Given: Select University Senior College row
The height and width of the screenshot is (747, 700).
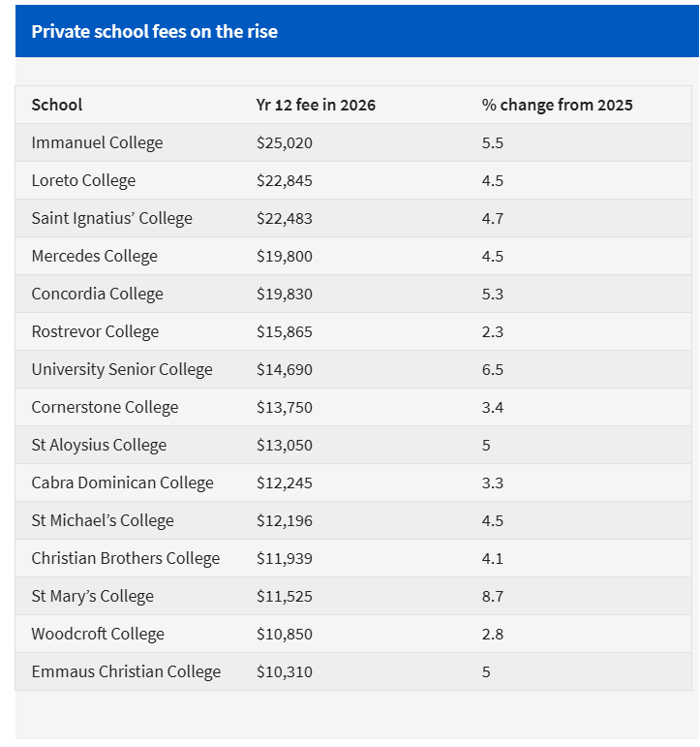Looking at the screenshot, I should tap(122, 369).
